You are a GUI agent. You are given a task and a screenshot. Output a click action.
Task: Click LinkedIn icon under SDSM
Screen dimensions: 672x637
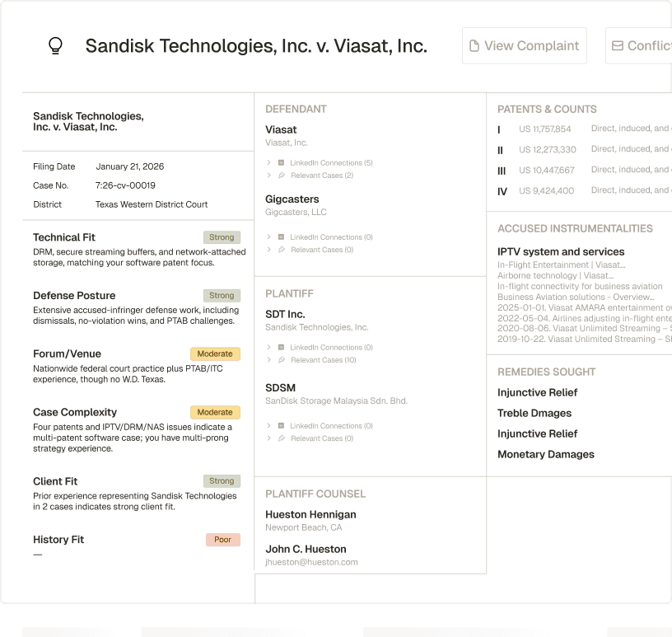click(281, 425)
